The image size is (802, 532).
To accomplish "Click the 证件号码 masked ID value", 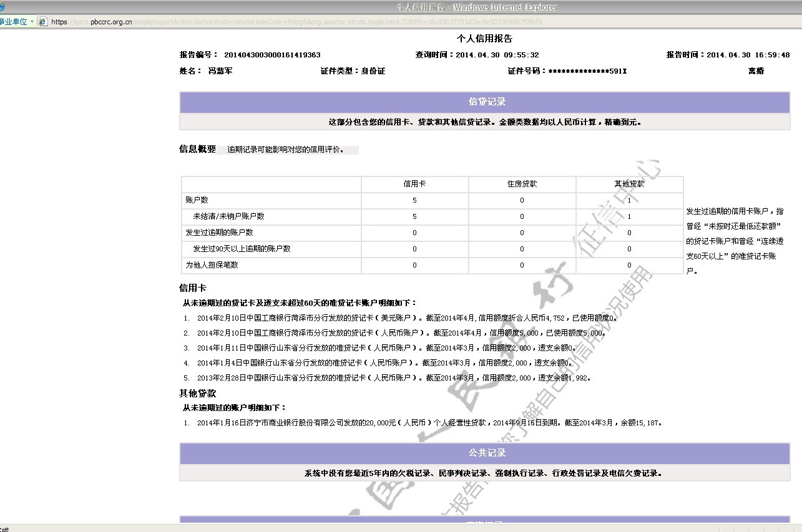I will tap(587, 71).
